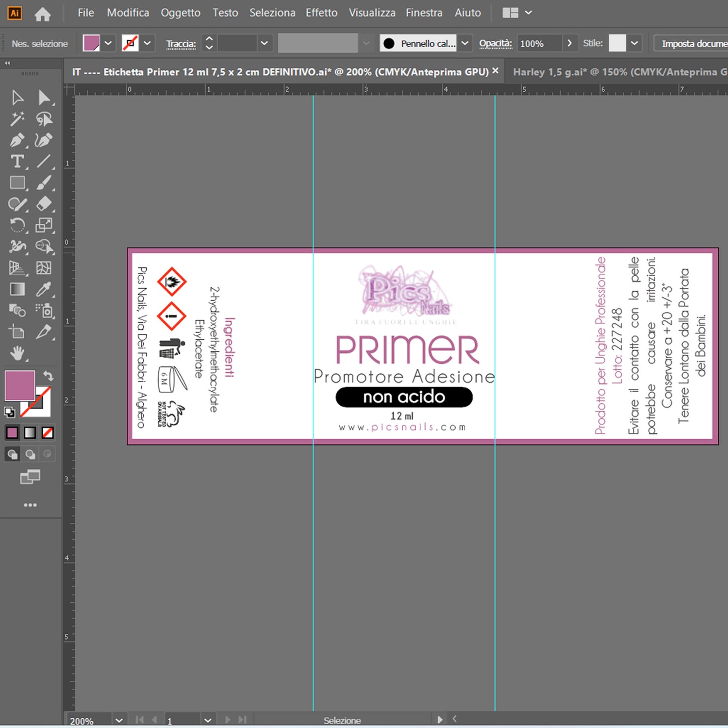Select the Width/Warp tool
Image resolution: width=728 pixels, height=728 pixels.
coord(17,247)
